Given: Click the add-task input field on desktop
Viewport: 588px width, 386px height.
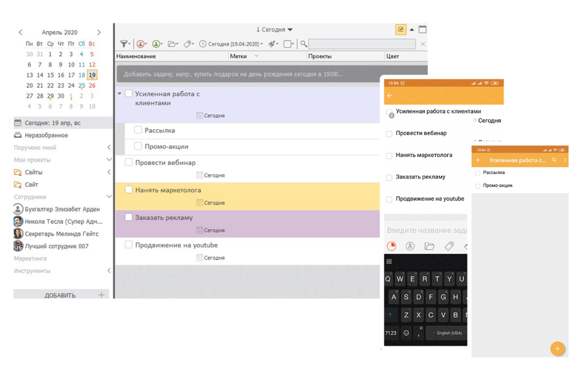Looking at the screenshot, I should (249, 74).
